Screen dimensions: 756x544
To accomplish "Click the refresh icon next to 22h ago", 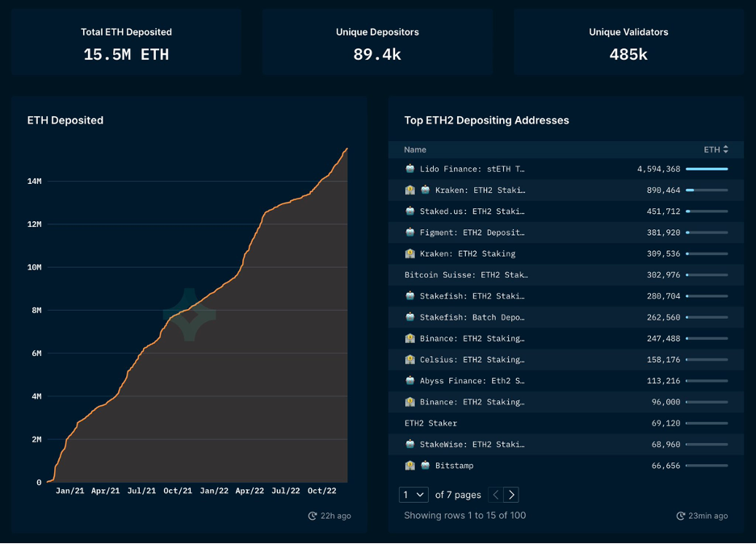I will [x=313, y=516].
